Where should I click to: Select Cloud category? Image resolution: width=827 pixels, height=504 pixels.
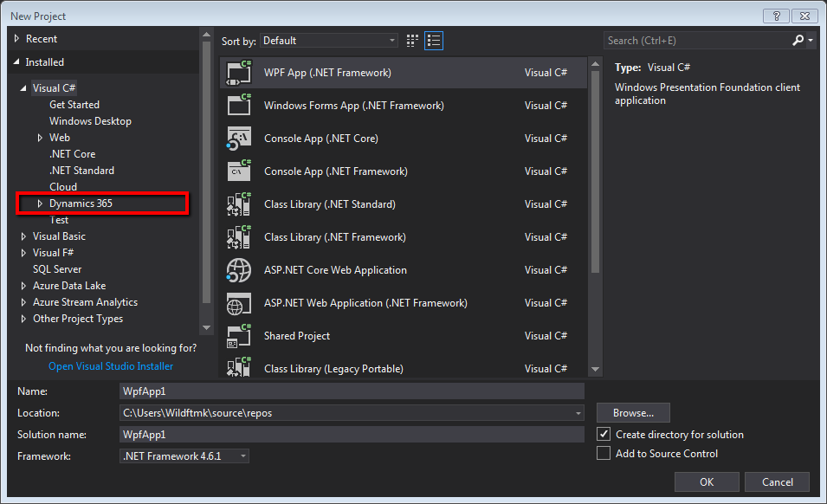pos(63,187)
